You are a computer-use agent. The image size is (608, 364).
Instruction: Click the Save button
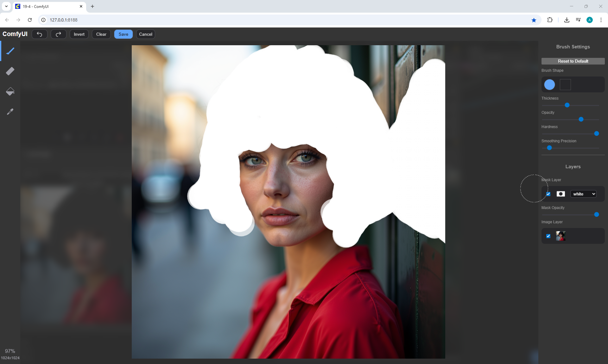123,34
